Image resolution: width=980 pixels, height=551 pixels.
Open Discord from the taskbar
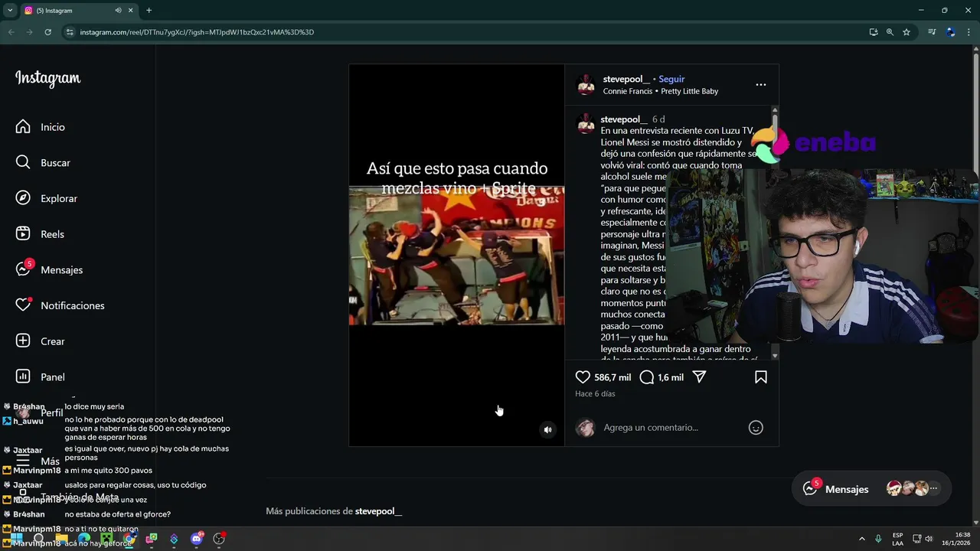[197, 539]
